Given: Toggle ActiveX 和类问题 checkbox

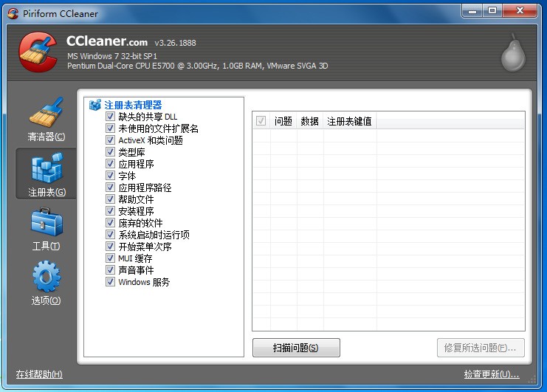Looking at the screenshot, I should point(110,140).
